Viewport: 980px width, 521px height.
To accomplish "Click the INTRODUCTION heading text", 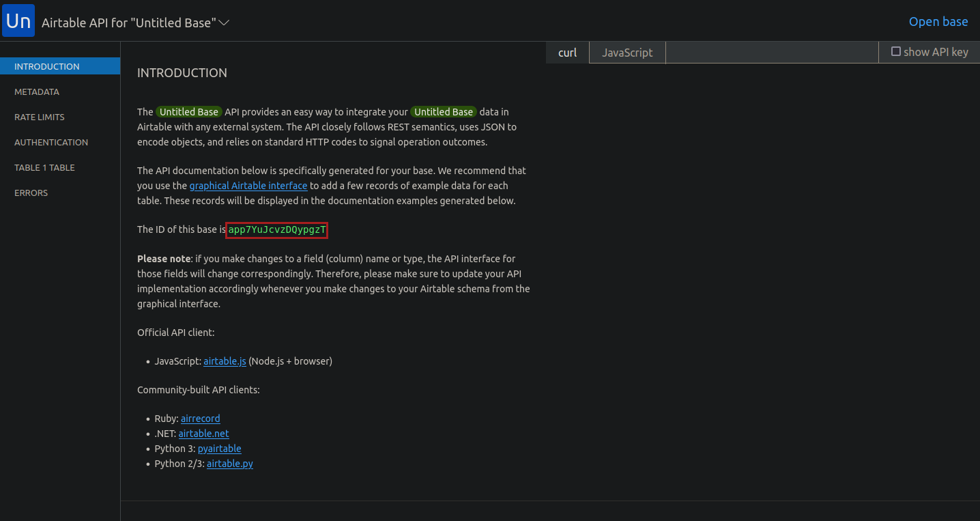I will coord(182,73).
